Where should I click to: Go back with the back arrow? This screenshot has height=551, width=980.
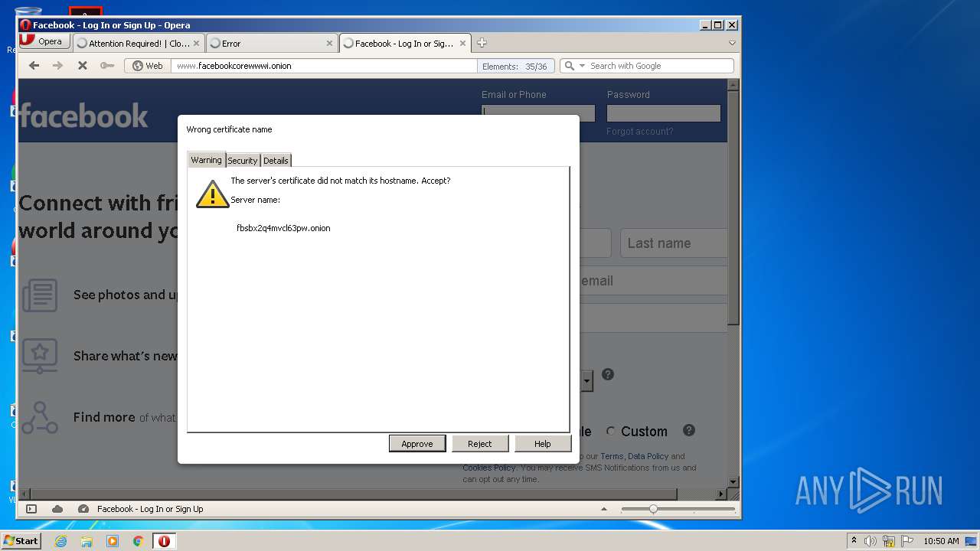(34, 66)
